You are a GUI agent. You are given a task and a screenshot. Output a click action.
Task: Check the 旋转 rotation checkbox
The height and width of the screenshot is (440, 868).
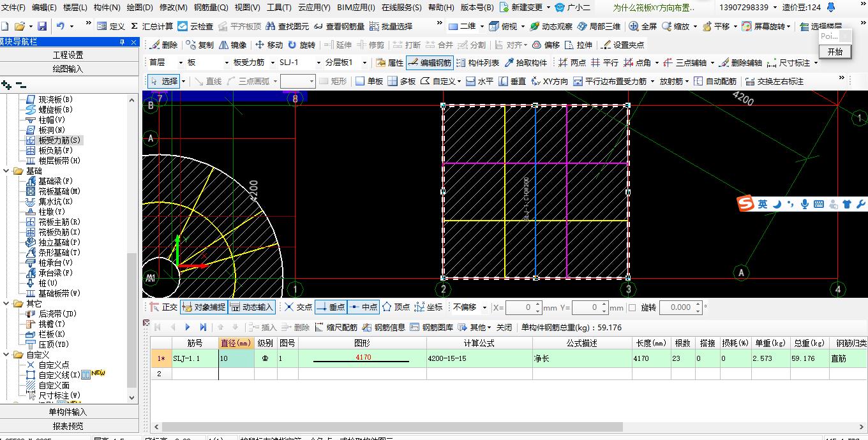[632, 307]
